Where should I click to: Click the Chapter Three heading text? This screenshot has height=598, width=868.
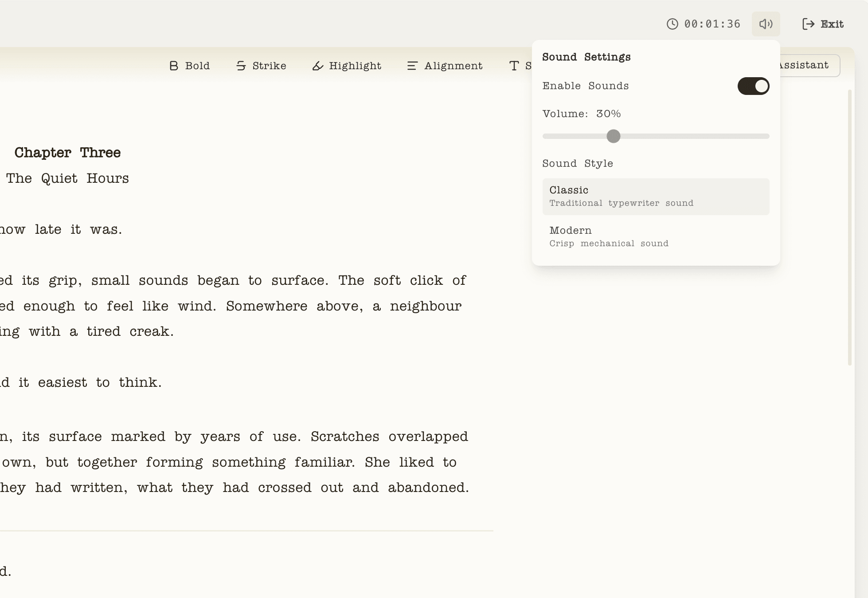pyautogui.click(x=67, y=153)
